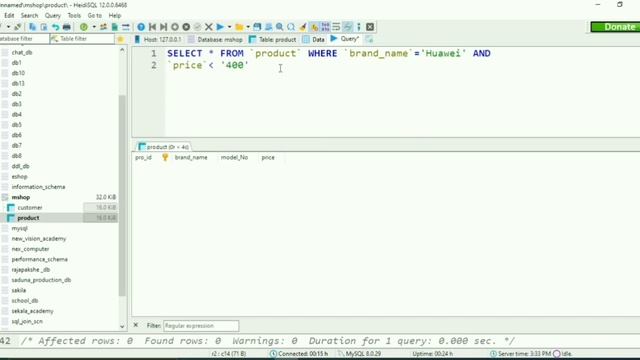Go to first row icon

click(152, 27)
